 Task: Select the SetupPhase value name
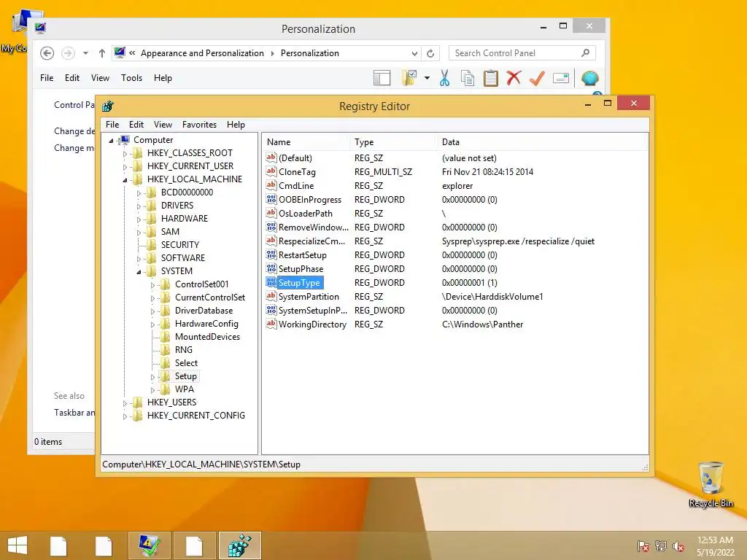coord(301,268)
